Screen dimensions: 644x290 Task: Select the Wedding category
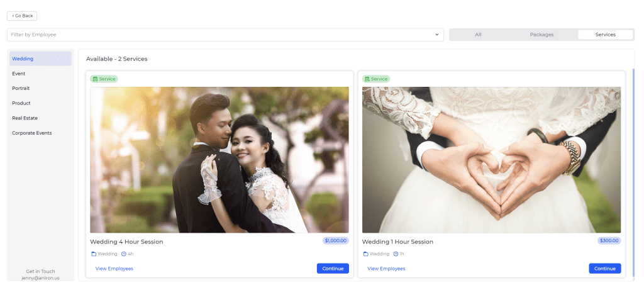click(41, 59)
